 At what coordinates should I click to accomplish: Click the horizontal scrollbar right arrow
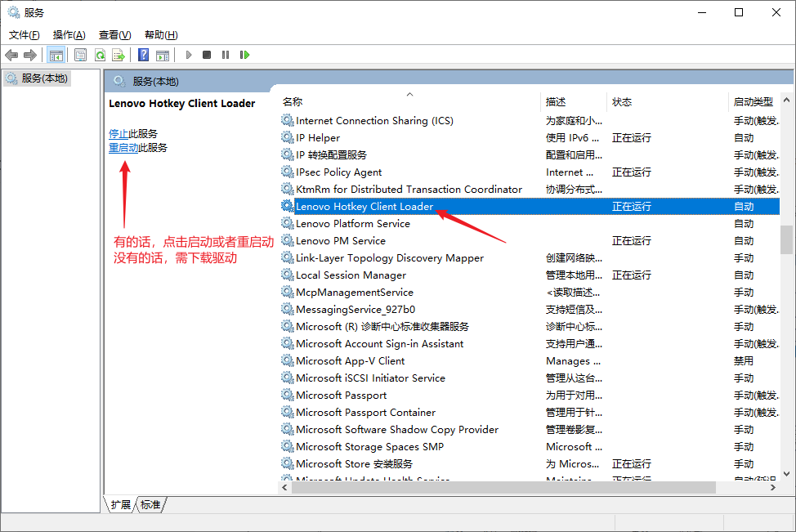pyautogui.click(x=772, y=487)
